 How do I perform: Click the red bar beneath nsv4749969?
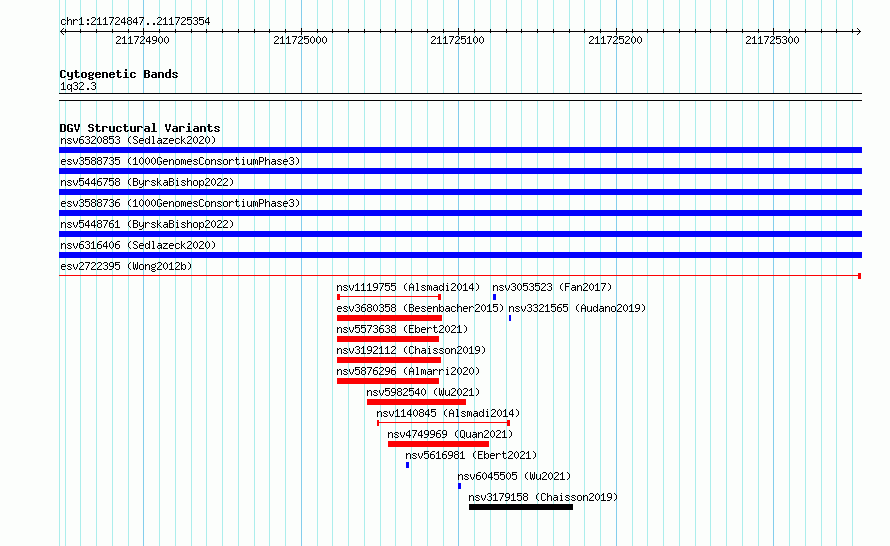(x=438, y=444)
